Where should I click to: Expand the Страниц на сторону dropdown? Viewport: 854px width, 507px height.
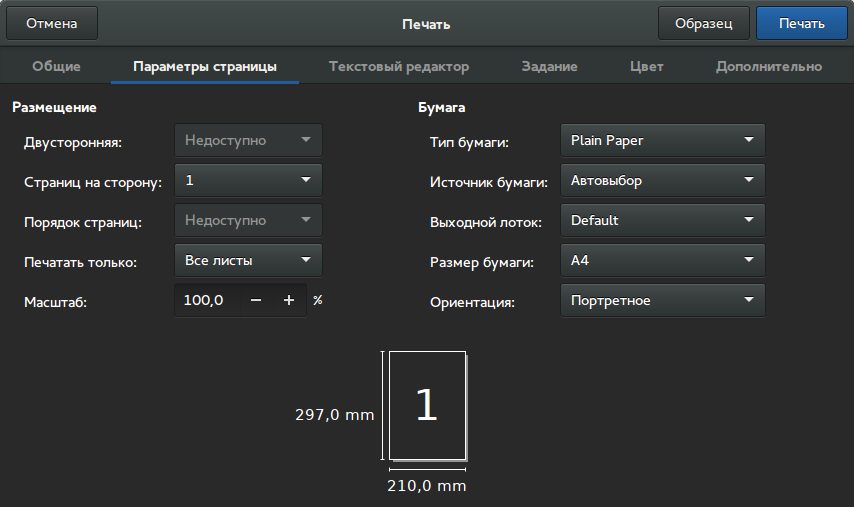tap(248, 181)
